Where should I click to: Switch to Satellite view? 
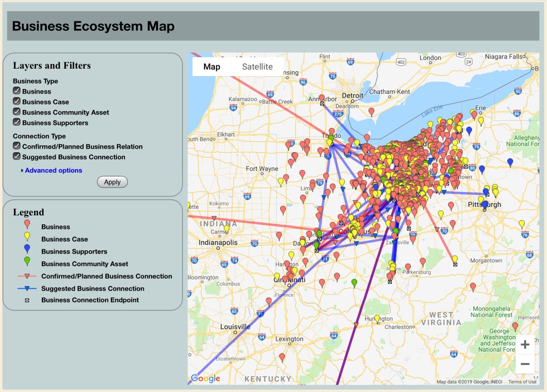[257, 67]
